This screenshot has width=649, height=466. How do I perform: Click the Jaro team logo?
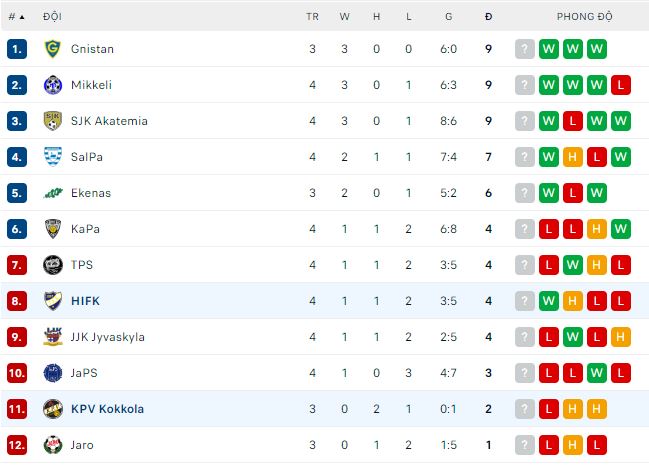coord(53,445)
